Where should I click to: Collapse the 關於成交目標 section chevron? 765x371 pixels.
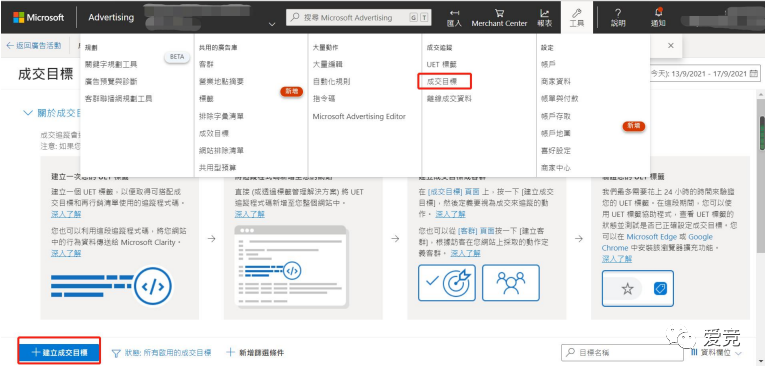click(28, 113)
